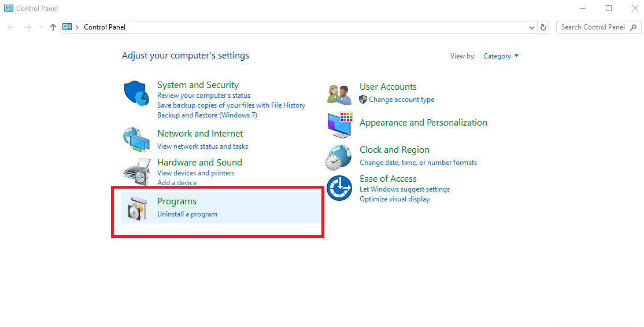Viewport: 644px width, 327px height.
Task: Open Backup and Restore (Windows 7)
Action: coord(207,115)
